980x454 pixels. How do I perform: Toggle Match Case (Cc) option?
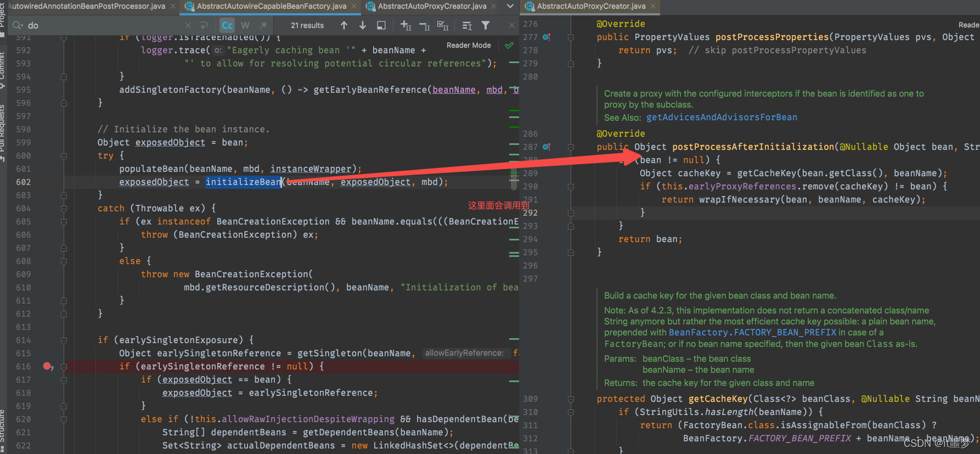[x=227, y=25]
